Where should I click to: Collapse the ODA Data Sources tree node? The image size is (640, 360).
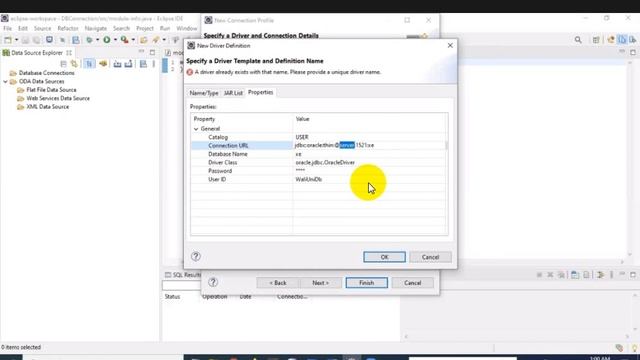(x=5, y=82)
